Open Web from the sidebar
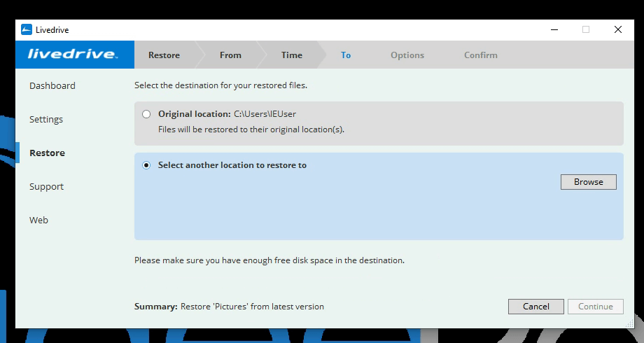 coord(38,220)
